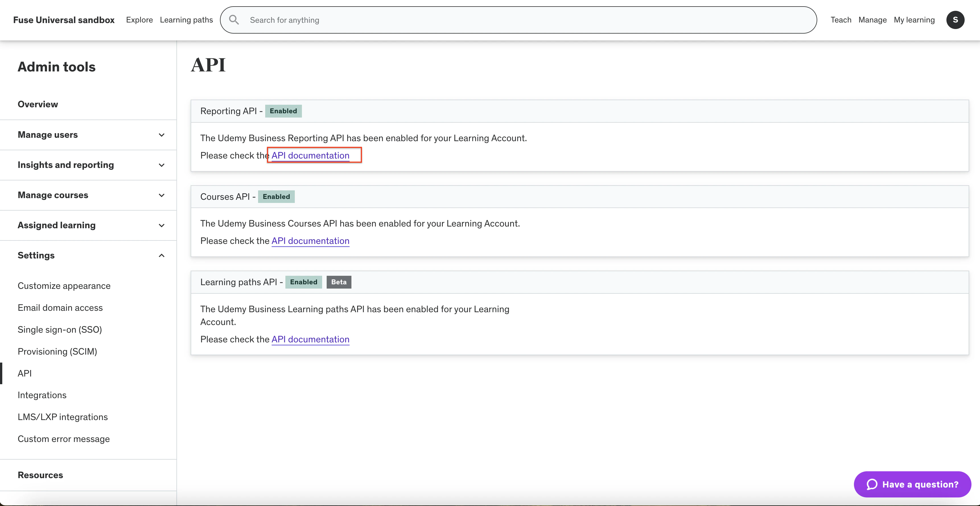The width and height of the screenshot is (980, 506).
Task: Select Single sign-on (SSO) settings
Action: coord(60,330)
